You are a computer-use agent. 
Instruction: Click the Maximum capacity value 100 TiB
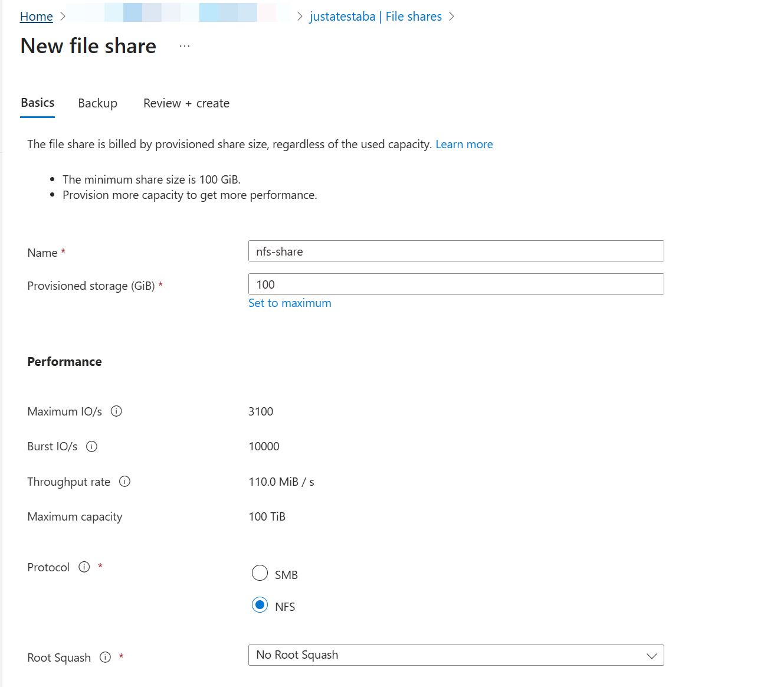pos(267,517)
